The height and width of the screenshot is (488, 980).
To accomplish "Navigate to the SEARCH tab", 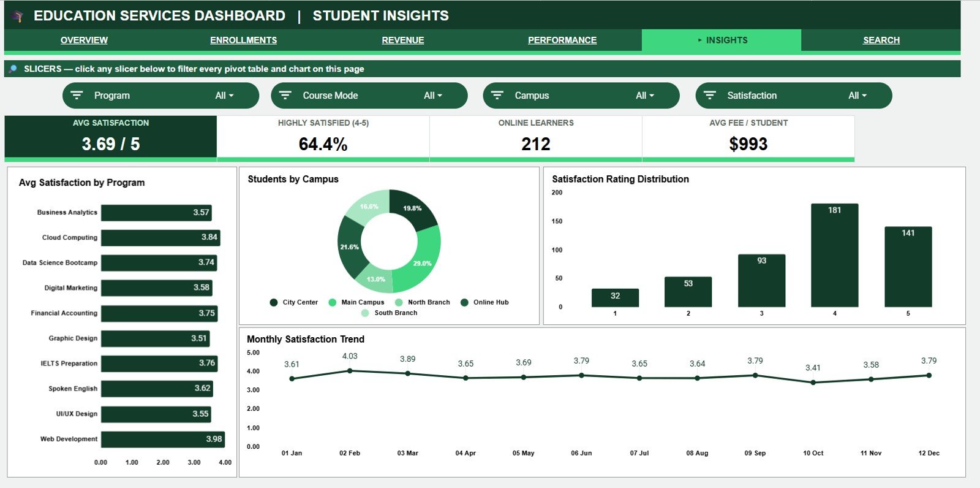I will (881, 40).
